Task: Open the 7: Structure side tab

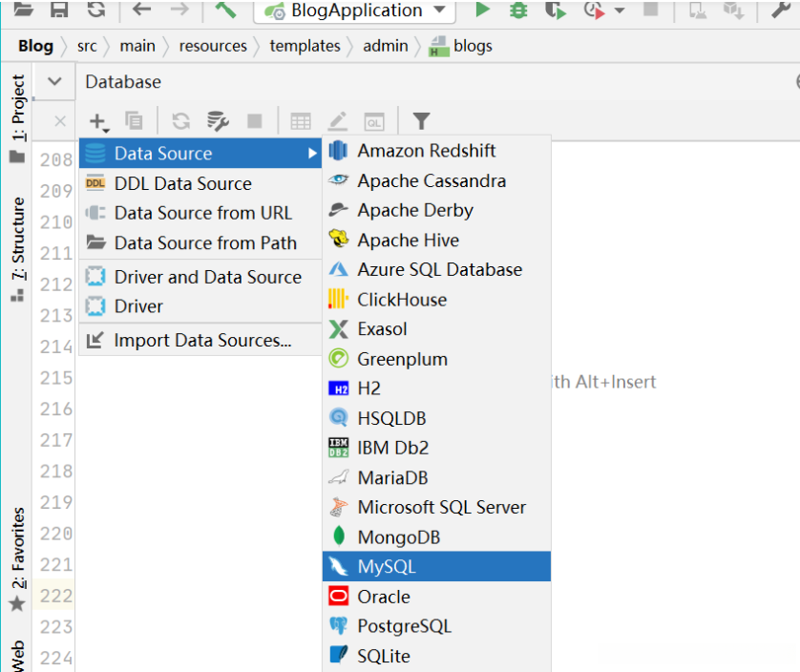Action: 18,241
